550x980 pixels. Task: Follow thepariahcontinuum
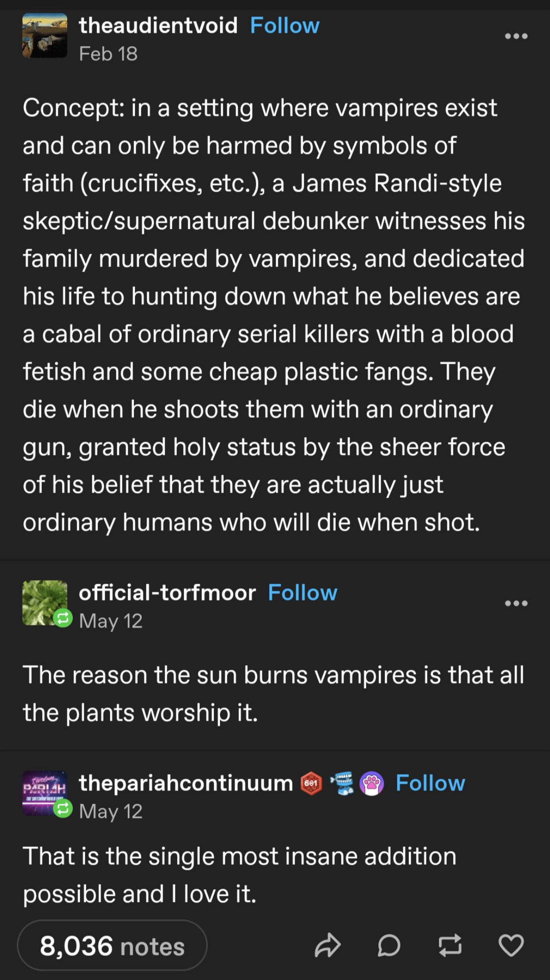[x=430, y=783]
